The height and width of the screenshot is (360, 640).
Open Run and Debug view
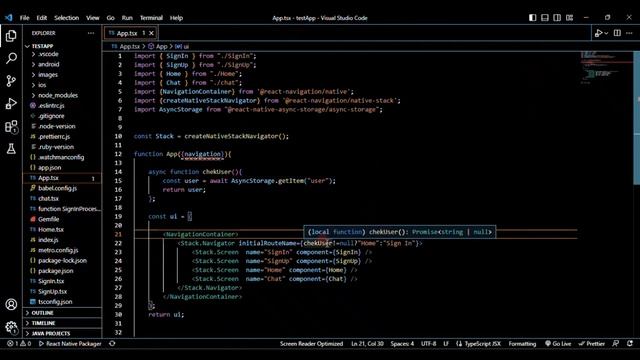(x=11, y=104)
